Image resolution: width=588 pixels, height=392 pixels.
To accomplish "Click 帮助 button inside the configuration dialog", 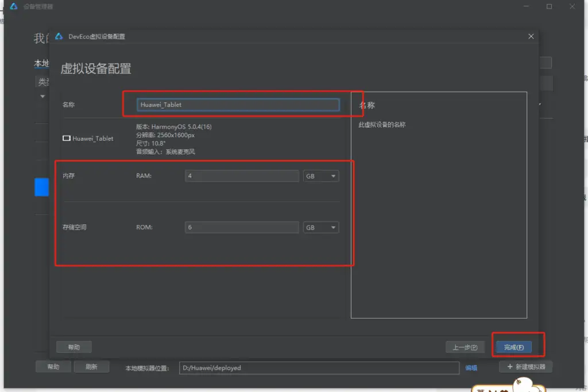I will pos(74,347).
